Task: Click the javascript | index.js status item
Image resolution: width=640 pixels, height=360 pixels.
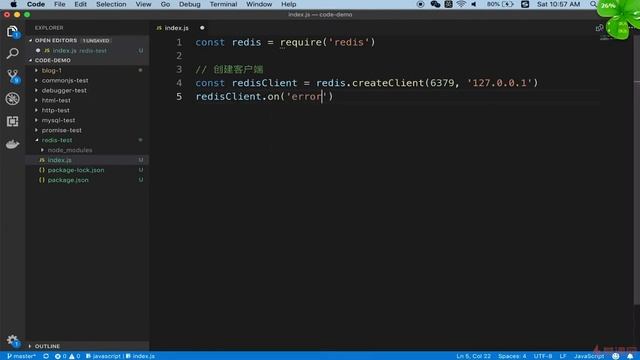Action: coord(120,356)
